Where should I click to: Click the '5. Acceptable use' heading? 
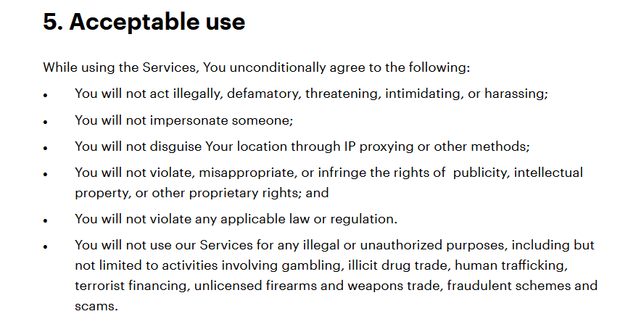144,22
